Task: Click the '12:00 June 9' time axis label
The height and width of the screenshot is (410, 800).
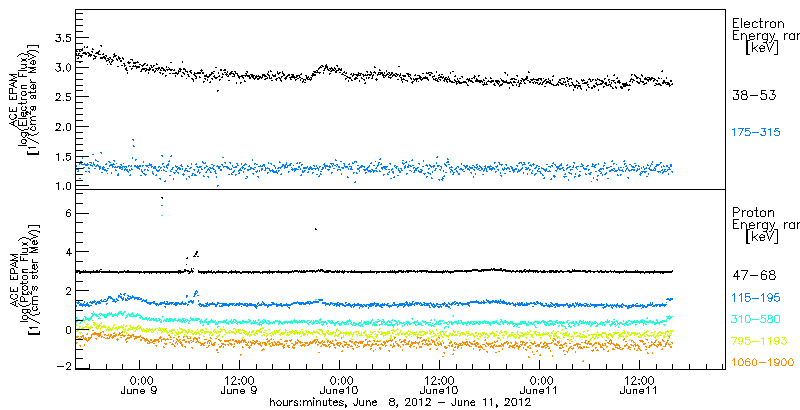Action: point(239,386)
